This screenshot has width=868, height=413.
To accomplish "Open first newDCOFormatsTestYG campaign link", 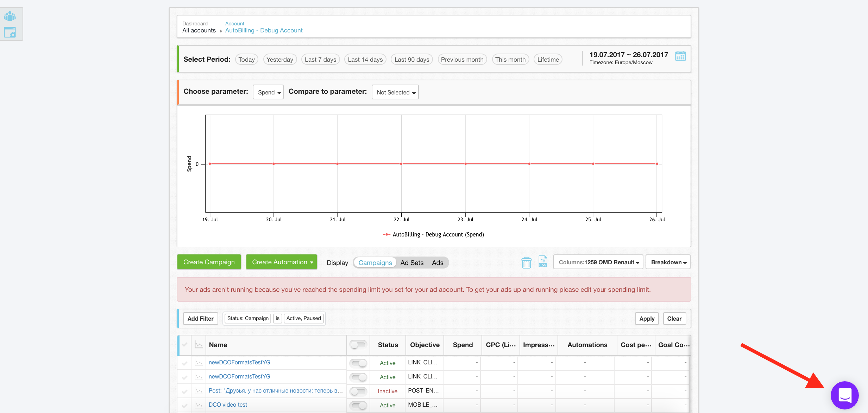I will pyautogui.click(x=239, y=362).
